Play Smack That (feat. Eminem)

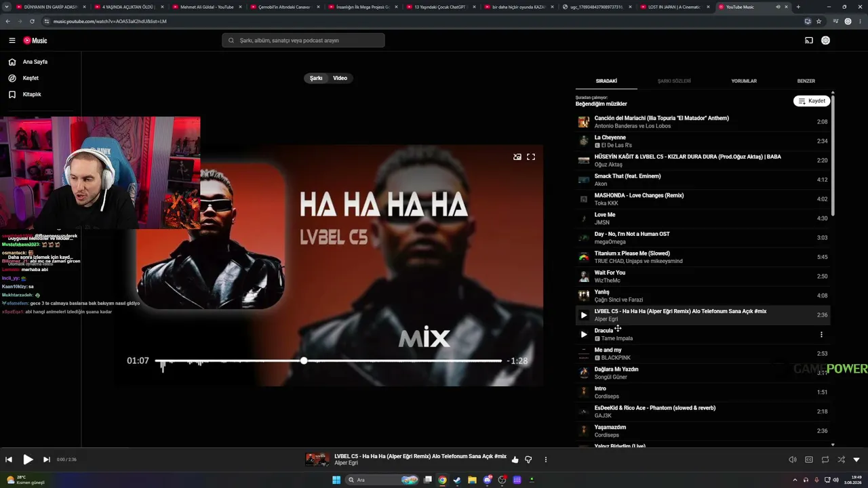(x=703, y=180)
